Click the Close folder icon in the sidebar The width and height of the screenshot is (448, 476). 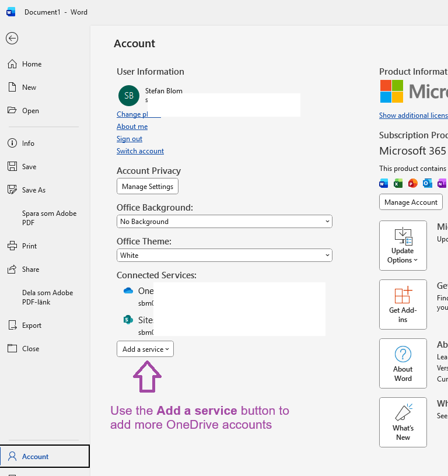tap(12, 348)
